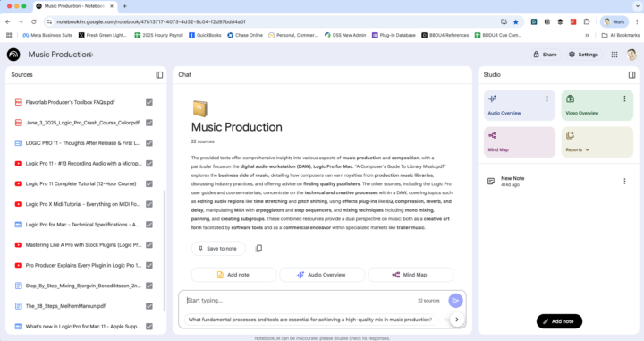Open the Google account avatar
644x341 pixels.
(x=631, y=55)
